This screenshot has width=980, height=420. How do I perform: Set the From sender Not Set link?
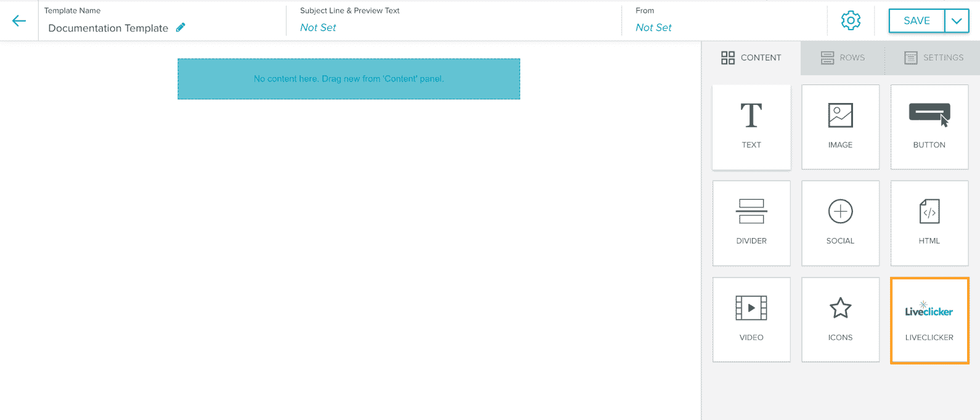click(x=653, y=28)
